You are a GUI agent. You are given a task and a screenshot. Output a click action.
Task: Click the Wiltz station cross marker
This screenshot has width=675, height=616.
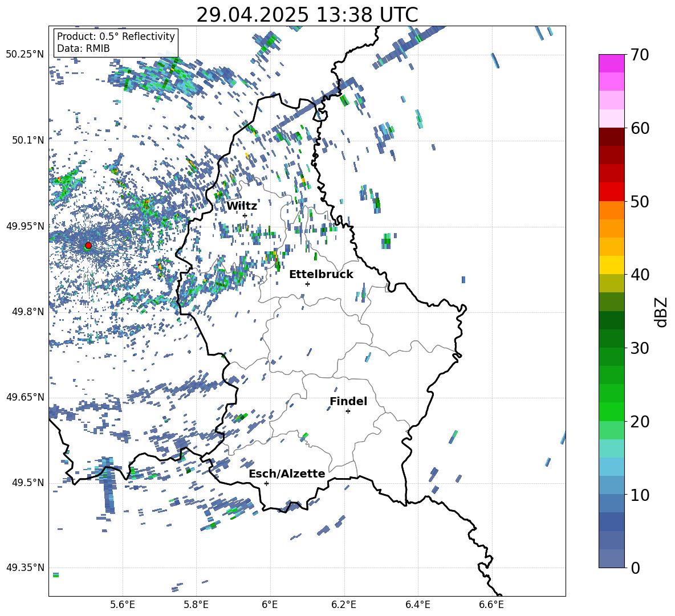tap(245, 215)
